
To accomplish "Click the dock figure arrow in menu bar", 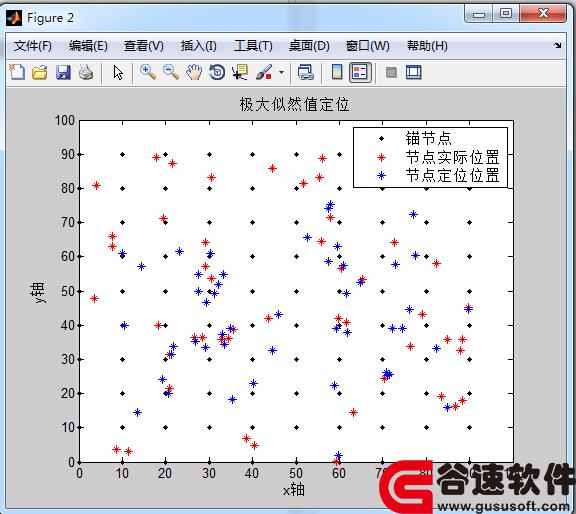I will 558,46.
